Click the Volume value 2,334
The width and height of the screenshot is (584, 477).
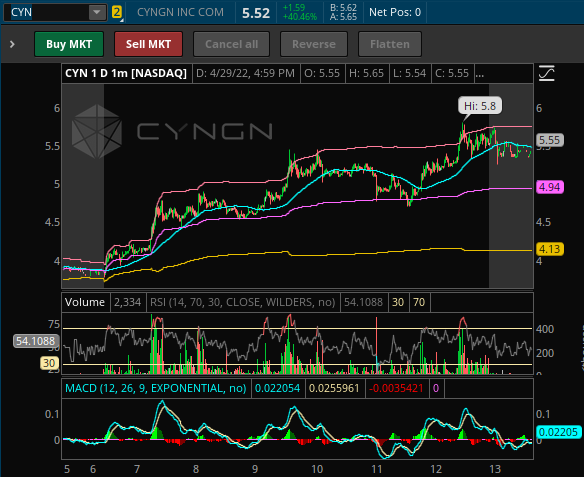coord(127,302)
